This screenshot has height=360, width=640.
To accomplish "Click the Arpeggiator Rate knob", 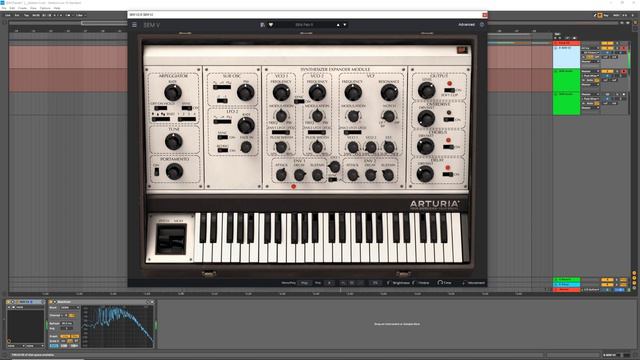I will (x=173, y=93).
